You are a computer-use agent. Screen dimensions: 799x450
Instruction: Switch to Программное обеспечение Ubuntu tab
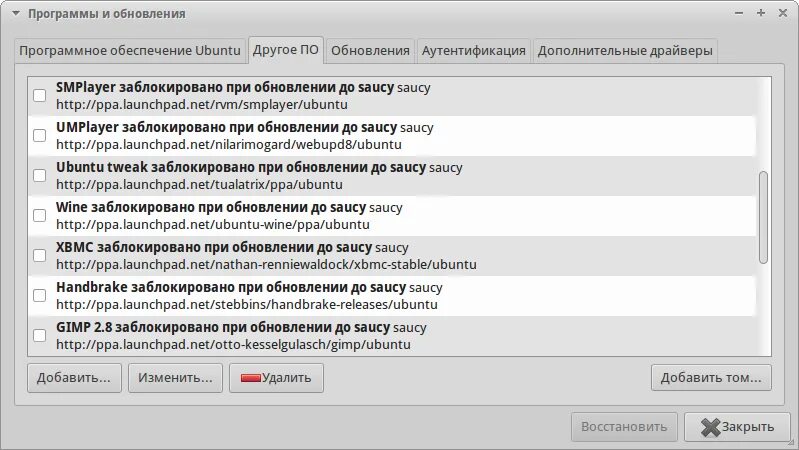click(x=130, y=50)
